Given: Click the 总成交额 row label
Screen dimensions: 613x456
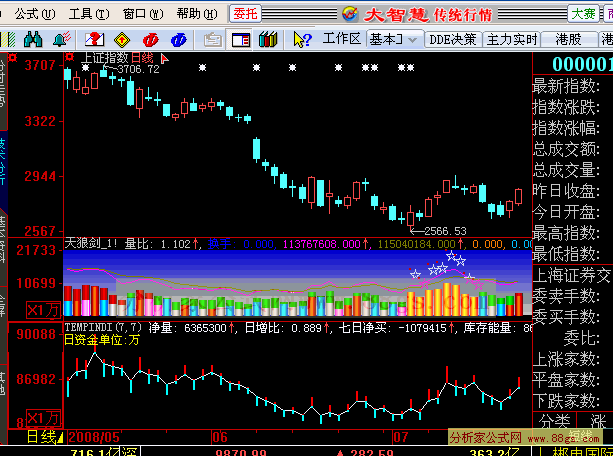Looking at the screenshot, I should [x=566, y=149].
